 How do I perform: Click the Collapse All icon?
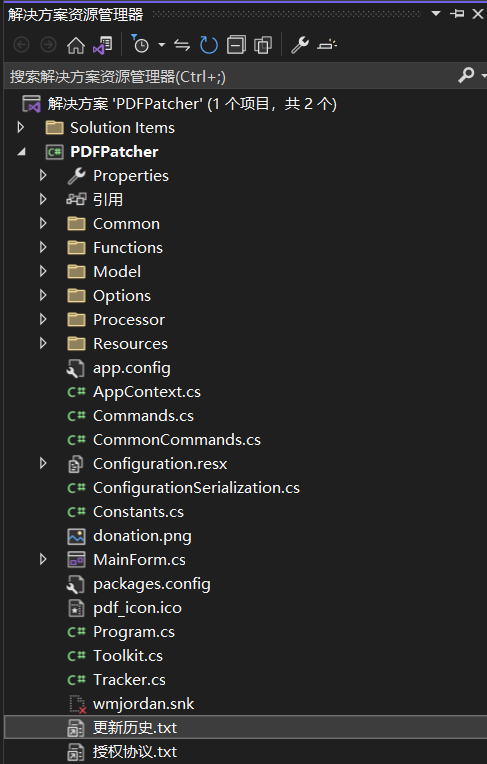click(236, 45)
